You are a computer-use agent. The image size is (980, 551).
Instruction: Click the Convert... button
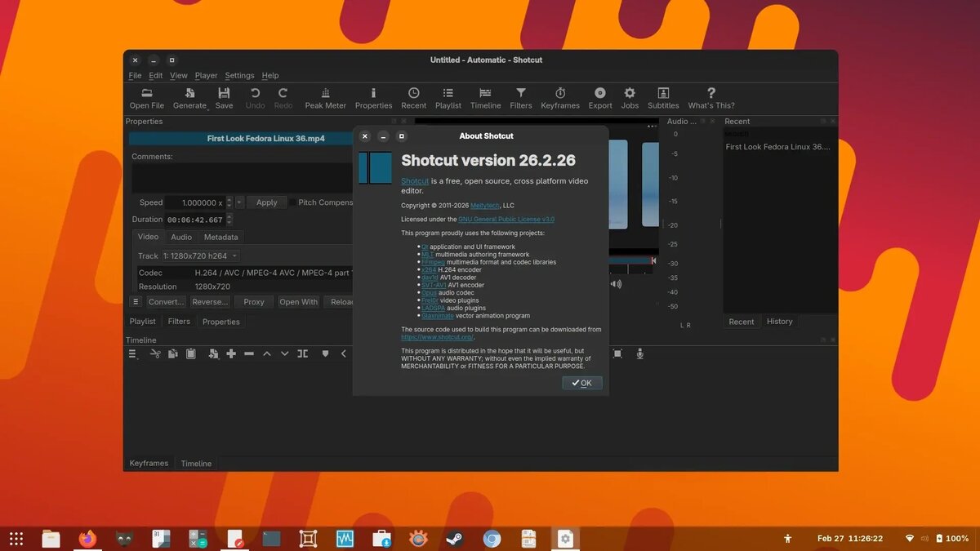coord(166,301)
